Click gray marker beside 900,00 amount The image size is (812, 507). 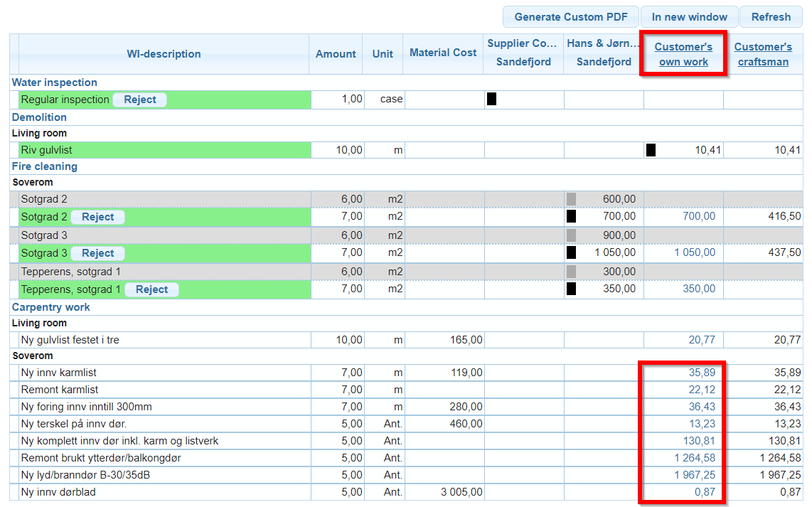(x=571, y=235)
